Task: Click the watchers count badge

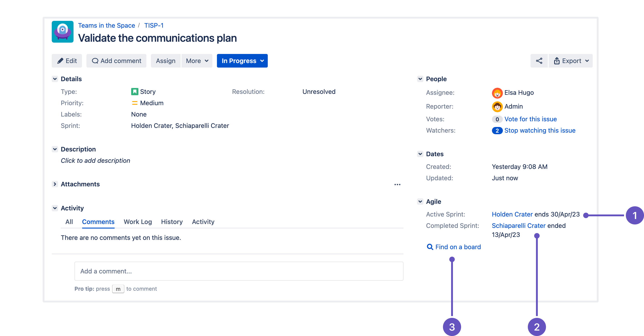Action: [x=497, y=131]
